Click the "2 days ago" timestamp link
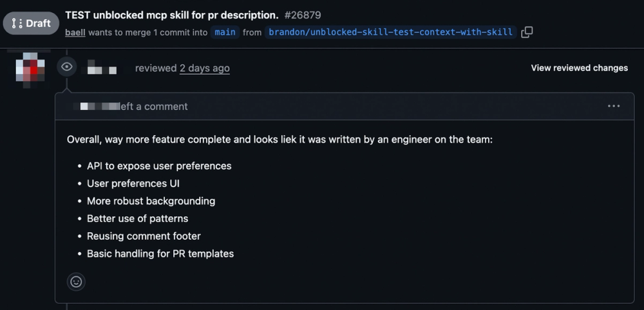 (x=205, y=68)
